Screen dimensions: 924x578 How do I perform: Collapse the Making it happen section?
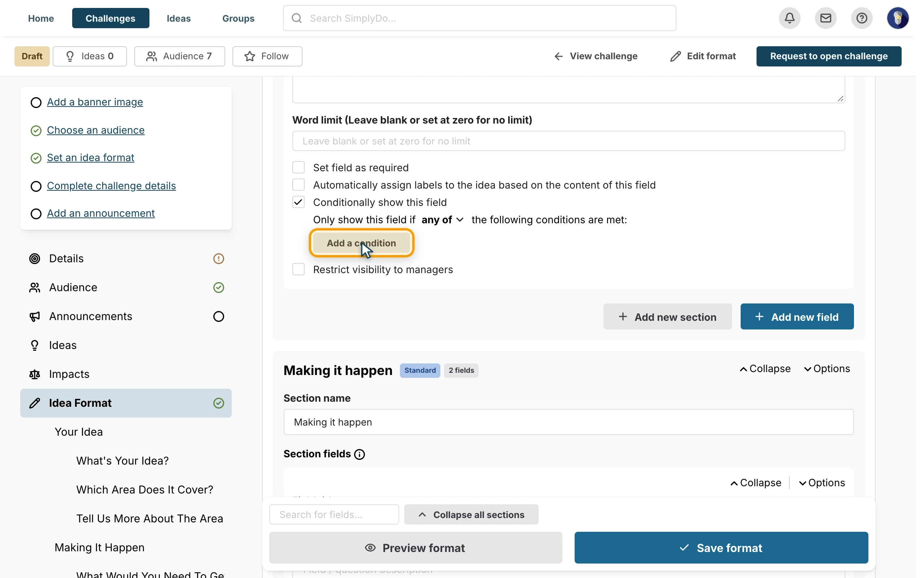click(765, 369)
